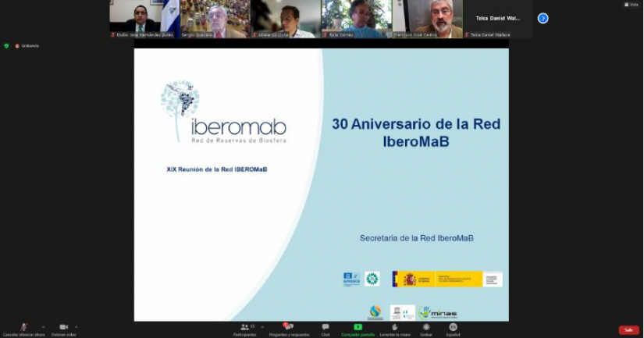
Task: Click the green Compartir pantalla button
Action: pyautogui.click(x=358, y=329)
